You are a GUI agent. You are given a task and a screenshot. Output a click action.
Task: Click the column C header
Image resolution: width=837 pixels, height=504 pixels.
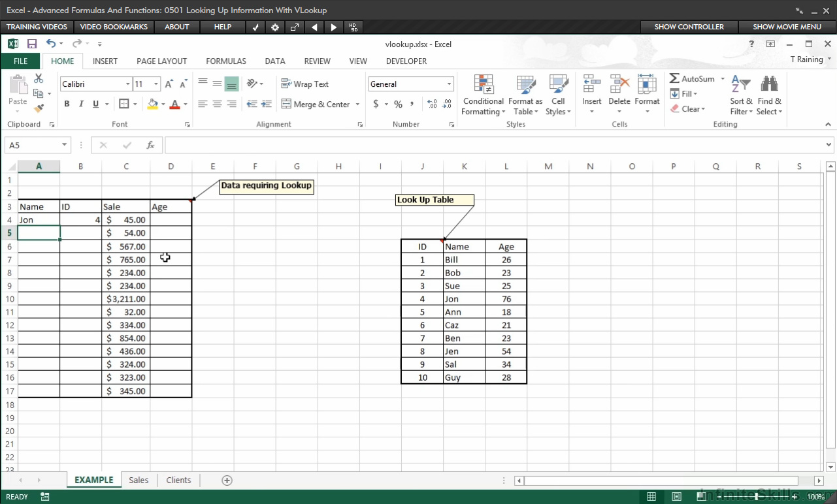126,166
